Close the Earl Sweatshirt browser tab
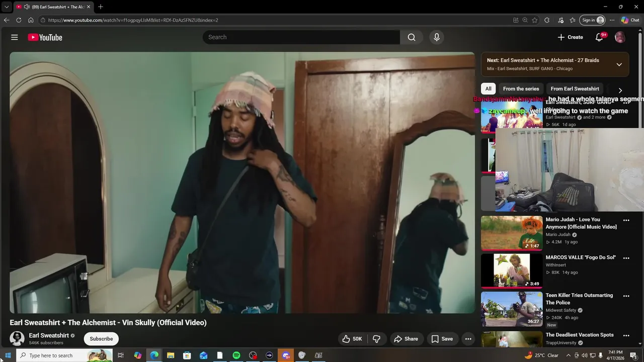Viewport: 644px width, 362px height. [x=89, y=7]
